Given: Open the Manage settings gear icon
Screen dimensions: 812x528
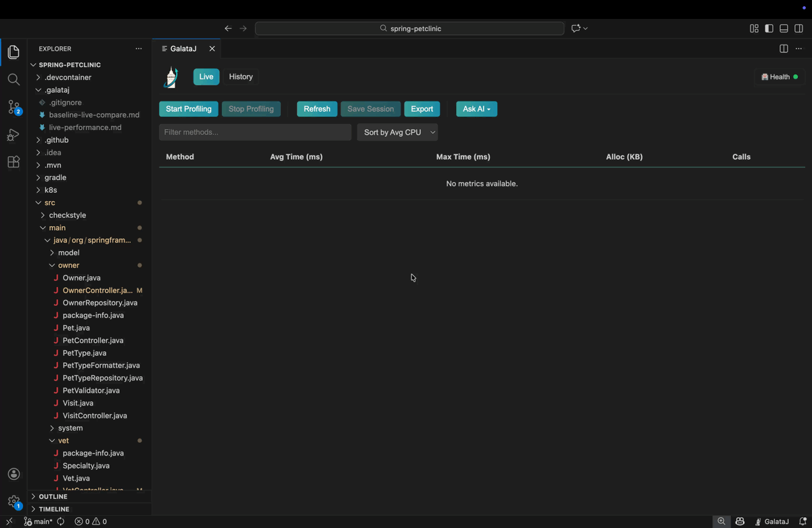Looking at the screenshot, I should [14, 502].
